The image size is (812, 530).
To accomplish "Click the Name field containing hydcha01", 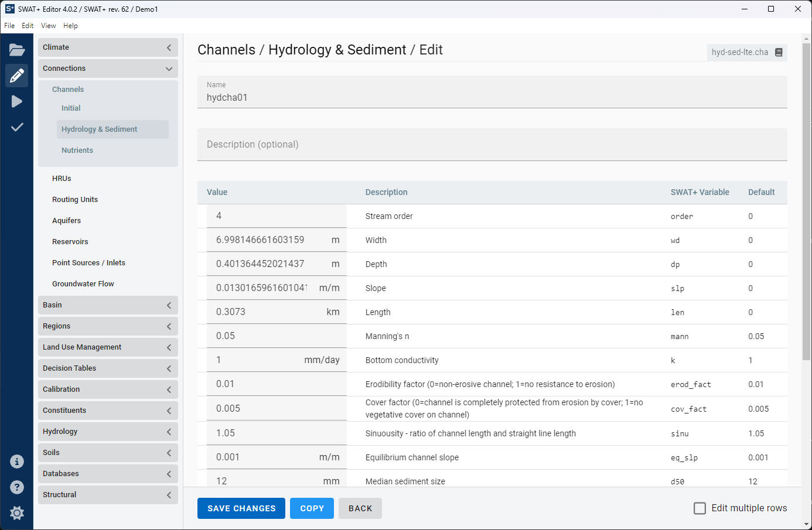I will (492, 92).
